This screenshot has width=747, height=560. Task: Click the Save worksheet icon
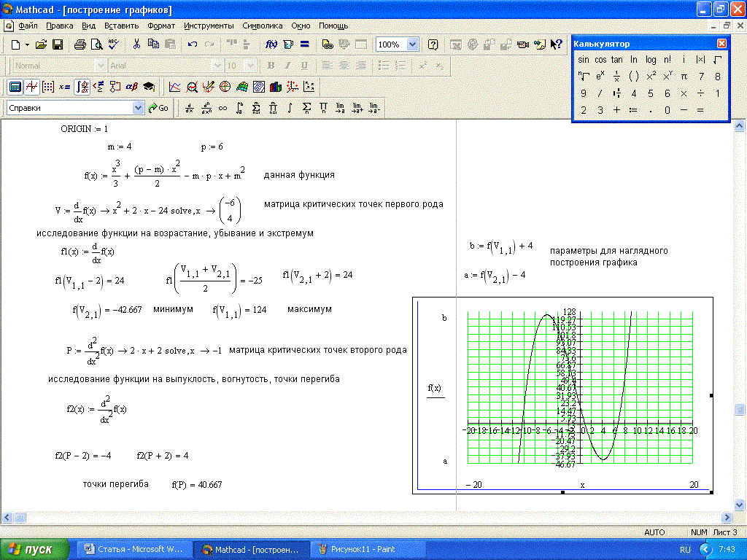click(58, 44)
